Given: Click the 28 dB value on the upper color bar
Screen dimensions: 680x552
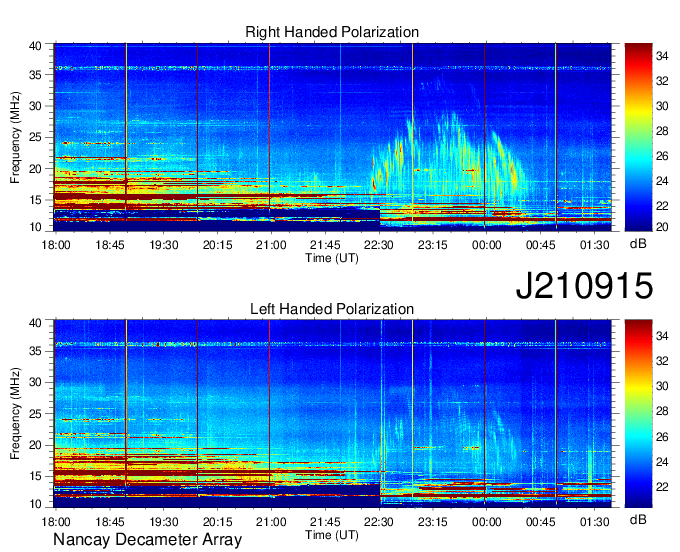Looking at the screenshot, I should tap(662, 131).
